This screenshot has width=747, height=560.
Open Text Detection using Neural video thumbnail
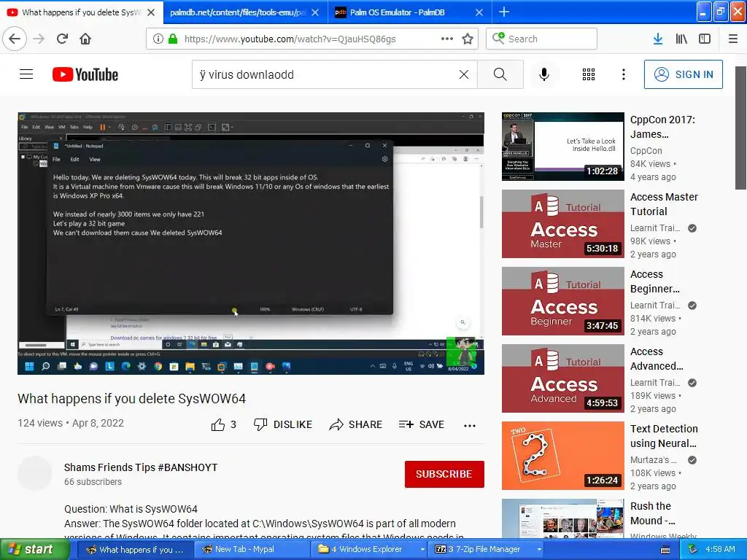click(562, 456)
